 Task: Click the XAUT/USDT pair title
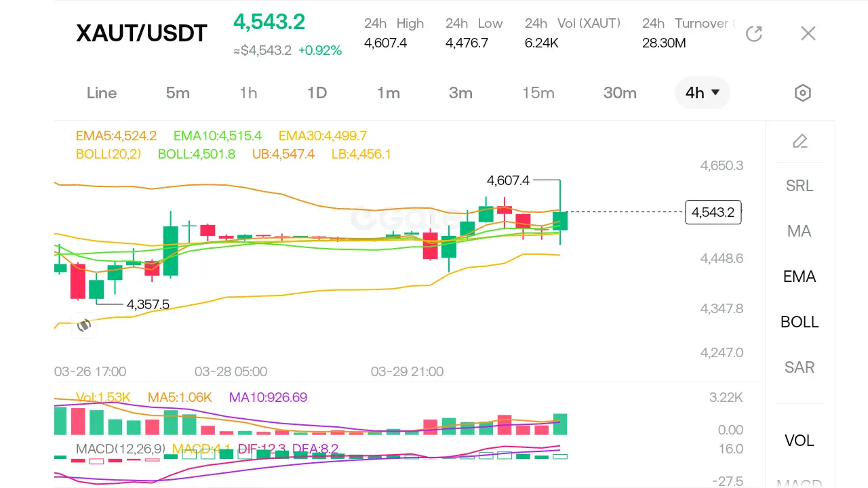pos(142,33)
